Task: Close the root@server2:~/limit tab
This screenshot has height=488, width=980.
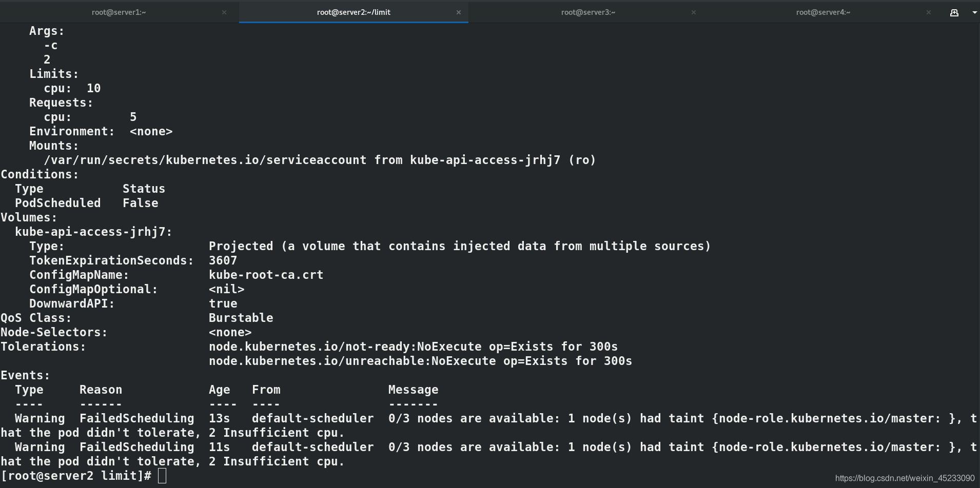Action: point(459,12)
